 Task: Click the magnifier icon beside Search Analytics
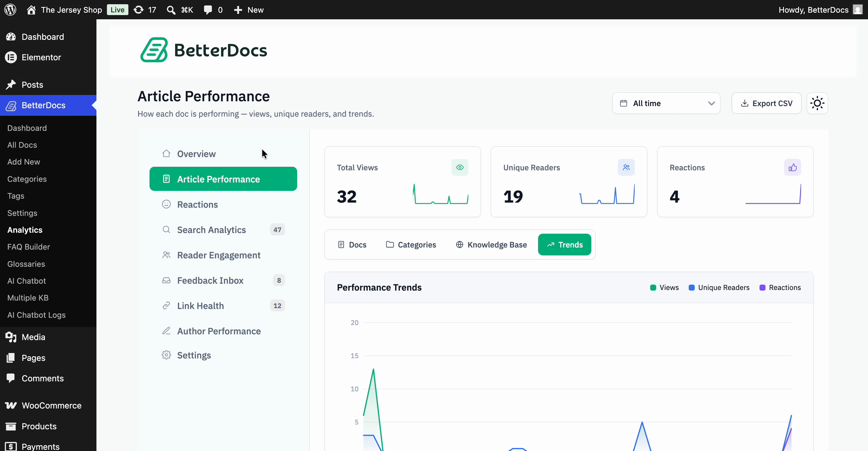point(166,229)
